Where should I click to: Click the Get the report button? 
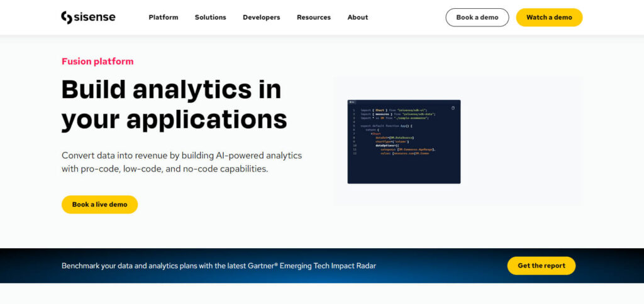[x=541, y=266]
